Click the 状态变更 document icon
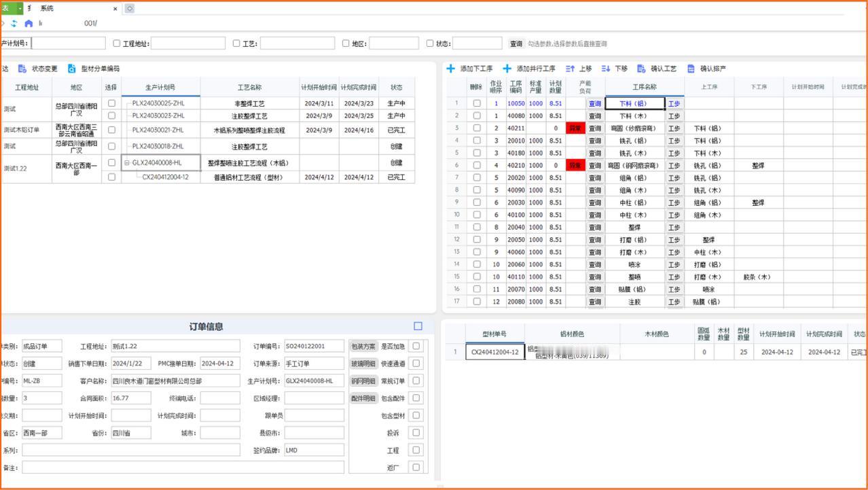The height and width of the screenshot is (490, 868). 22,69
